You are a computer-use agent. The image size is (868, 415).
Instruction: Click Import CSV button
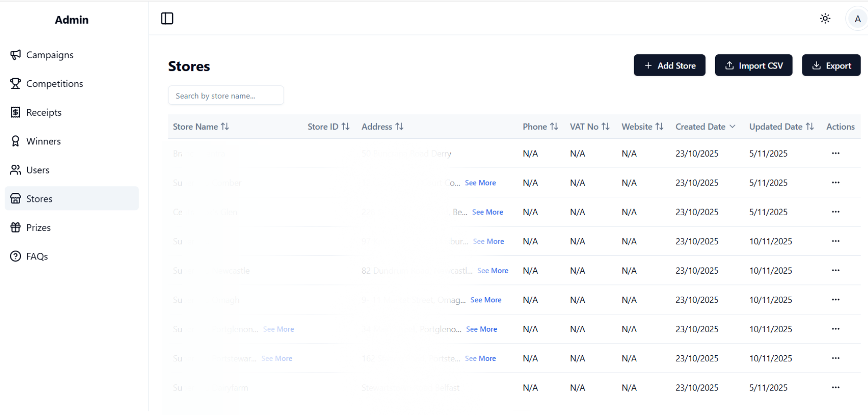click(x=753, y=65)
